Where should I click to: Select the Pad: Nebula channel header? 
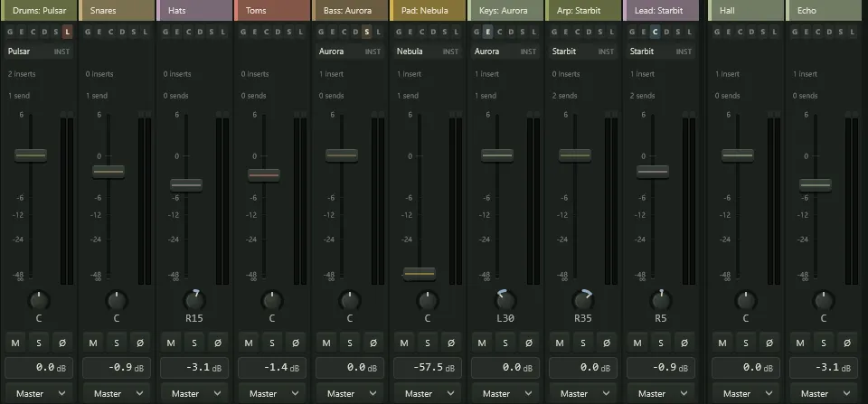pyautogui.click(x=428, y=11)
